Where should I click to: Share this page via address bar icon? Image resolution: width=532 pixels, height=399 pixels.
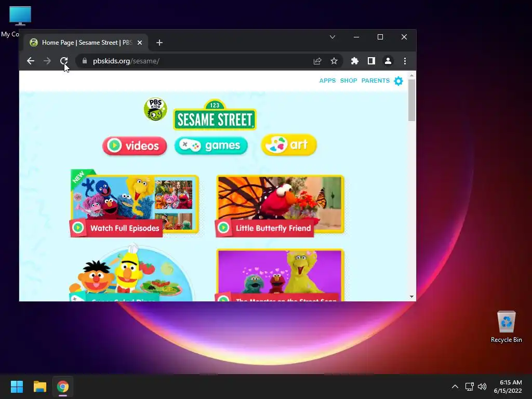(x=317, y=61)
